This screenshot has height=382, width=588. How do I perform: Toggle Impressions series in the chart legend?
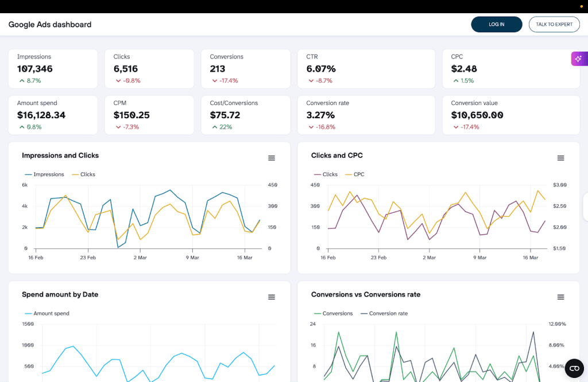[44, 174]
